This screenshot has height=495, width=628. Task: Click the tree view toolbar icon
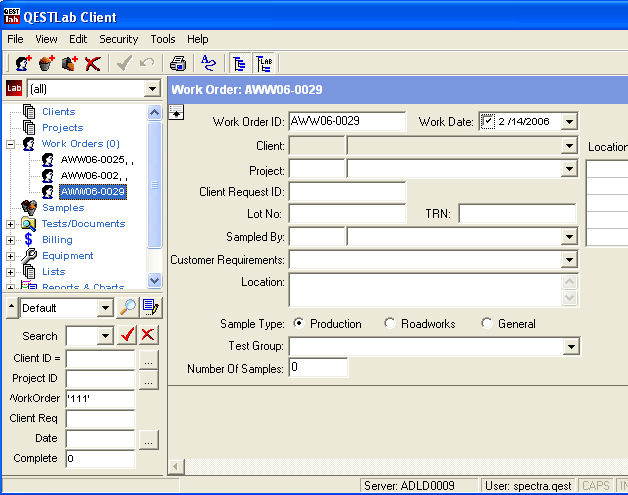click(240, 64)
